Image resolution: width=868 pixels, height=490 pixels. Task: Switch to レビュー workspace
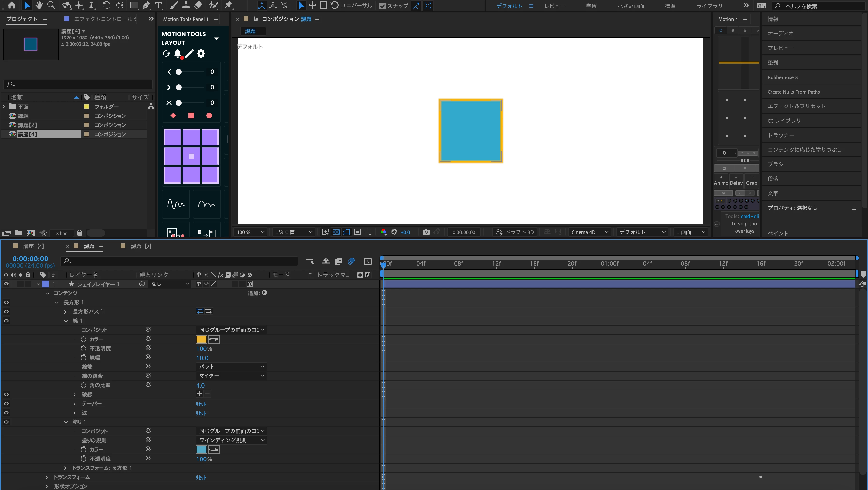pos(554,6)
